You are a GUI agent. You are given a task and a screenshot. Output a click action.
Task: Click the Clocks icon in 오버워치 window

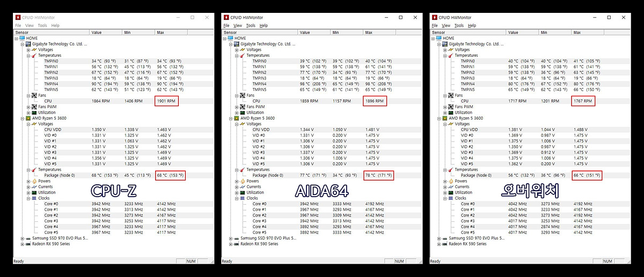(450, 198)
